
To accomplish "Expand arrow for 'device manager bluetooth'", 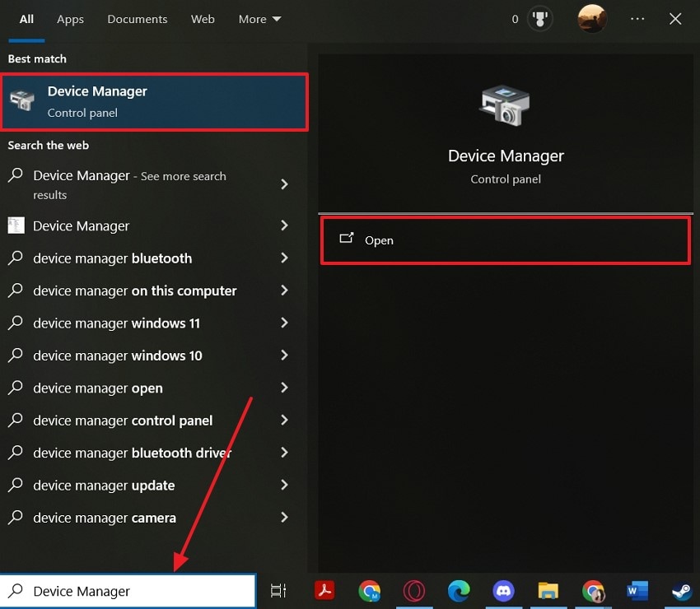I will [x=284, y=258].
